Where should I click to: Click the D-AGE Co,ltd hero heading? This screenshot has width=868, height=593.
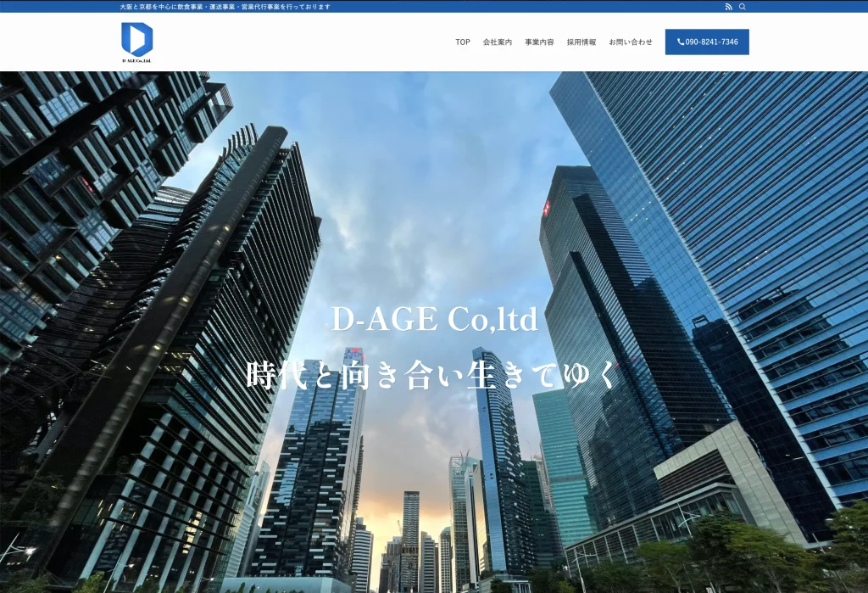pyautogui.click(x=435, y=319)
